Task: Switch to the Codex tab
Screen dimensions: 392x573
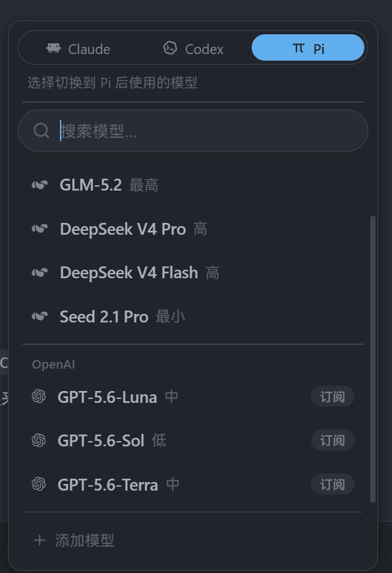Action: [x=193, y=48]
